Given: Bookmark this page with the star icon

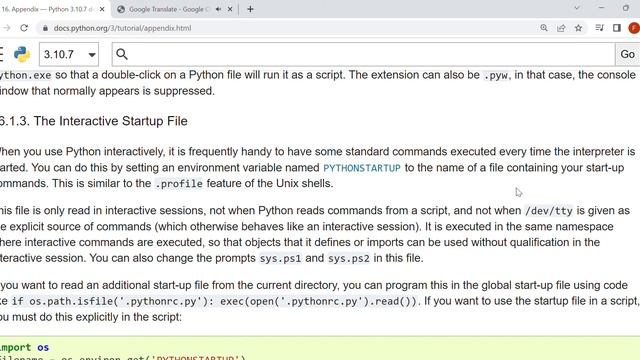Looking at the screenshot, I should coord(578,28).
